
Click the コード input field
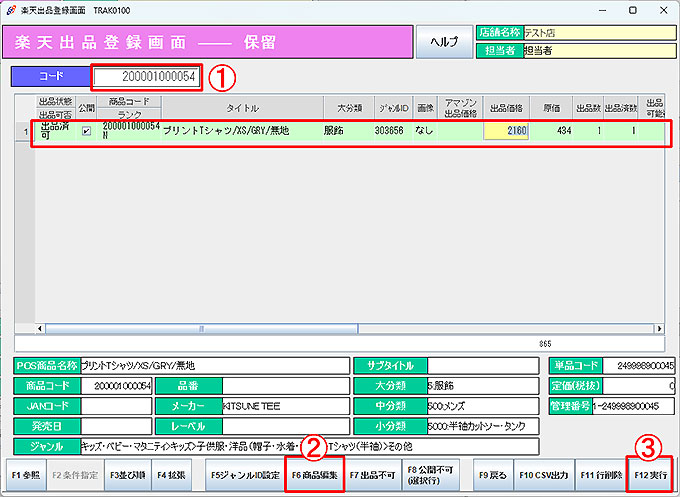click(147, 76)
